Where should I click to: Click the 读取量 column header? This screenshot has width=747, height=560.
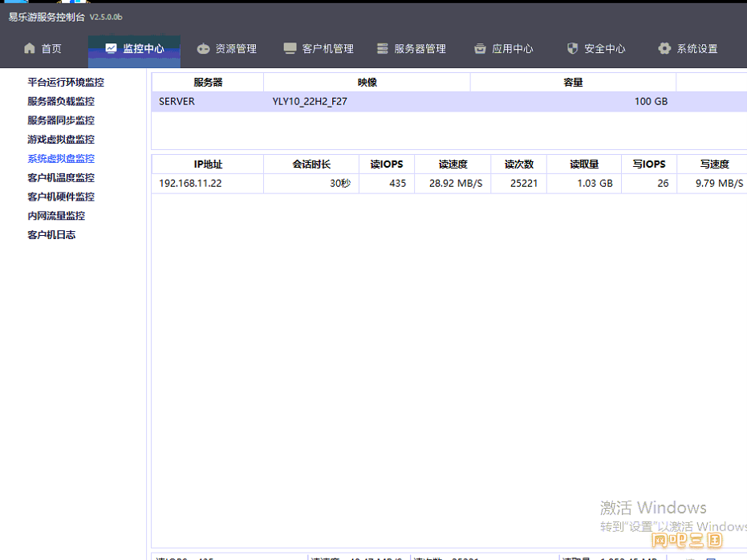[x=584, y=164]
